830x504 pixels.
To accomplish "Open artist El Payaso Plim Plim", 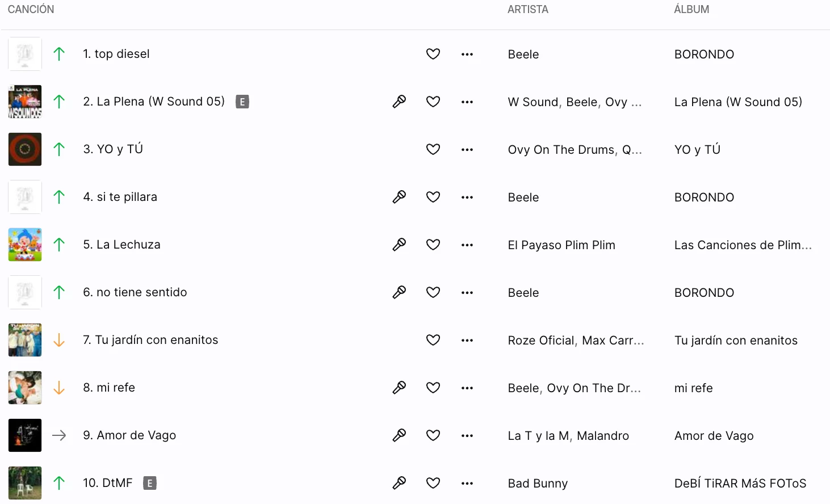I will pyautogui.click(x=561, y=245).
